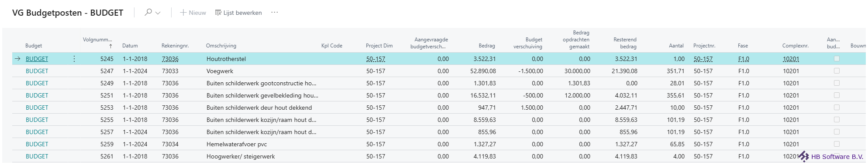Open the more options ellipsis in toolbar
Image resolution: width=868 pixels, height=165 pixels.
275,13
